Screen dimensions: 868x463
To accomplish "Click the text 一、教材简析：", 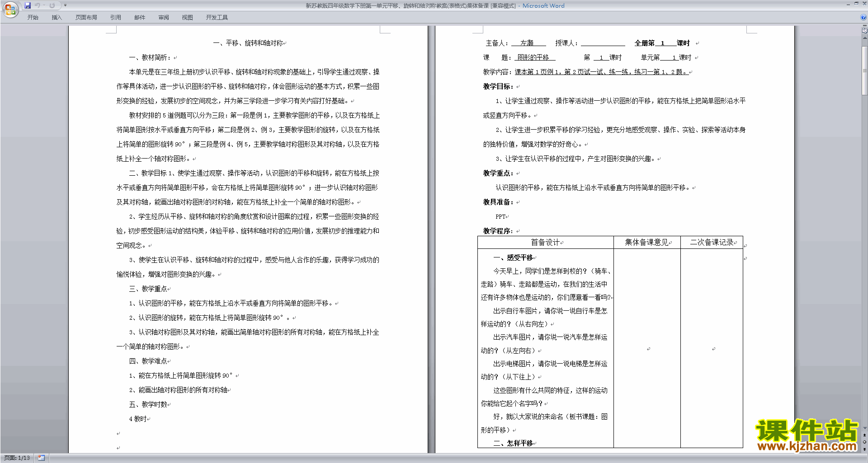I will (x=151, y=57).
